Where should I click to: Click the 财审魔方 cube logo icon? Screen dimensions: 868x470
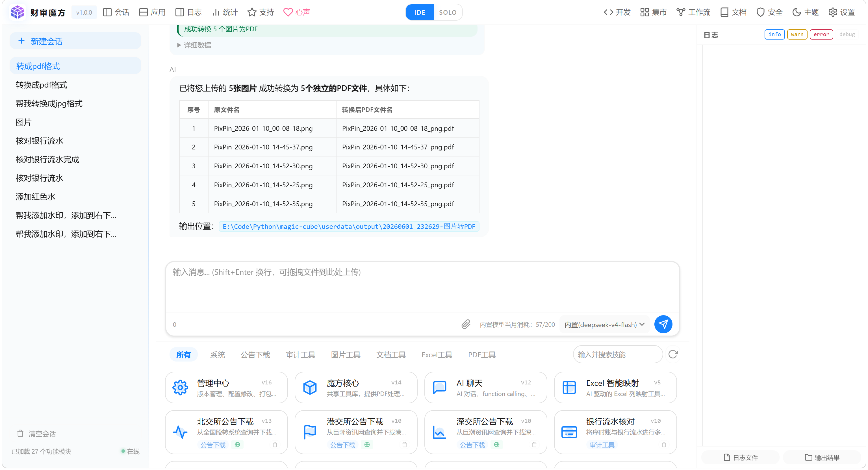(x=18, y=12)
